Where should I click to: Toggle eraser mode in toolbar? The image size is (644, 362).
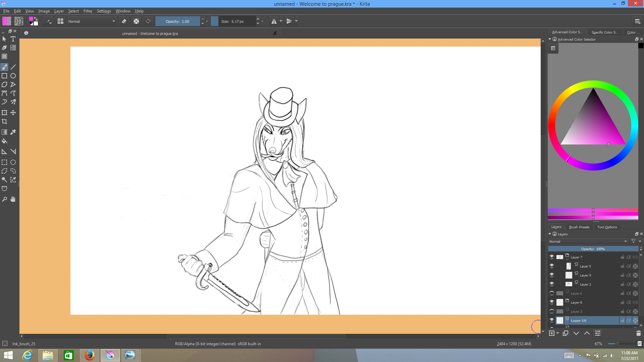coord(124,21)
